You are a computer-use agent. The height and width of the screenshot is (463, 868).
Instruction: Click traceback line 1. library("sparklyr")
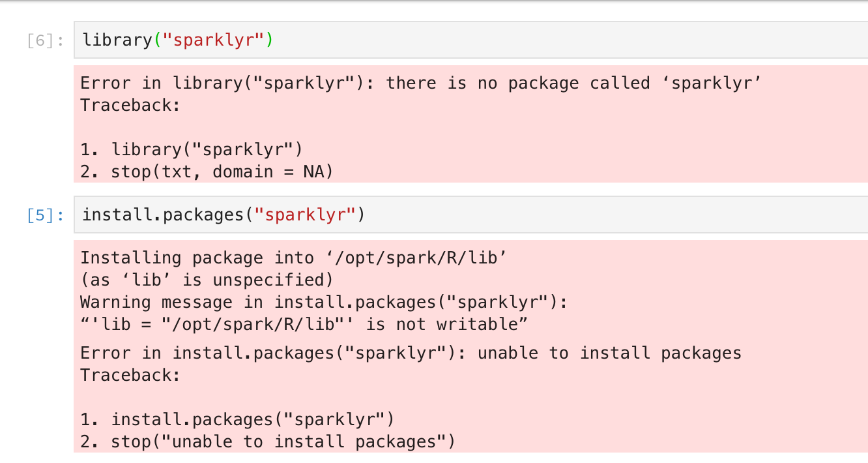[189, 149]
